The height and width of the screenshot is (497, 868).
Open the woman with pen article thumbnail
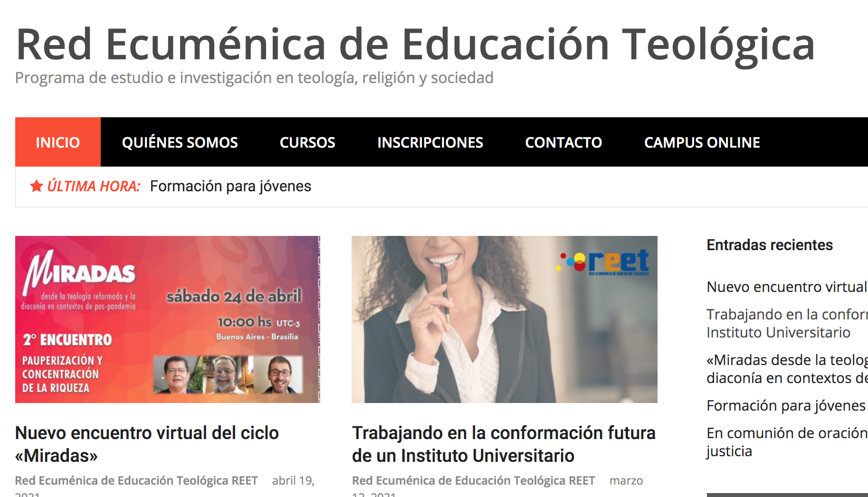coord(505,319)
